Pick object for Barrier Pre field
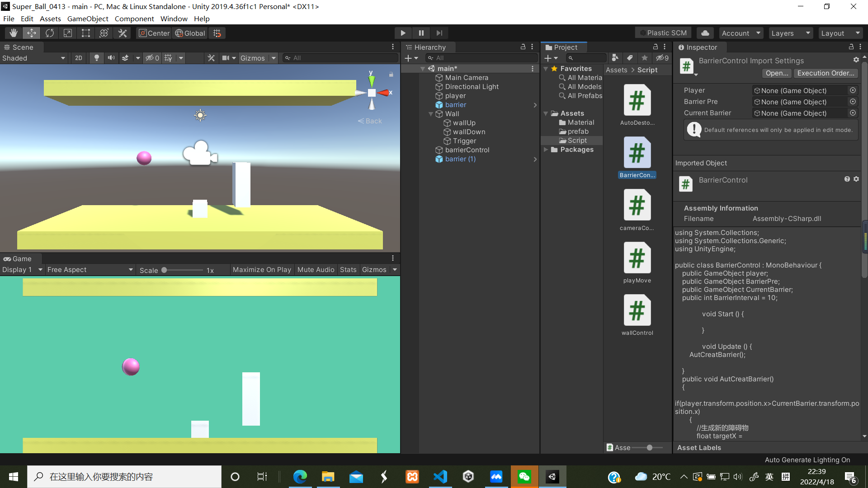Screen dimensions: 868x488 (853, 102)
